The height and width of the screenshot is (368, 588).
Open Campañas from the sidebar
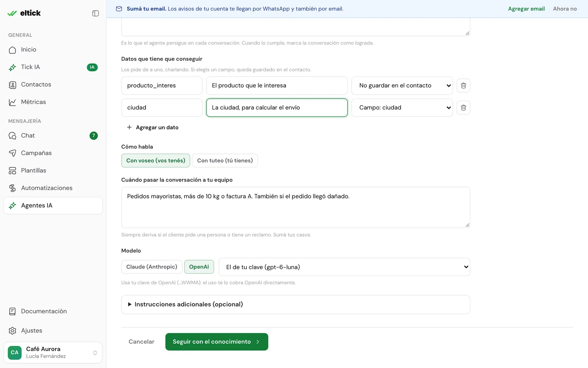[53, 153]
